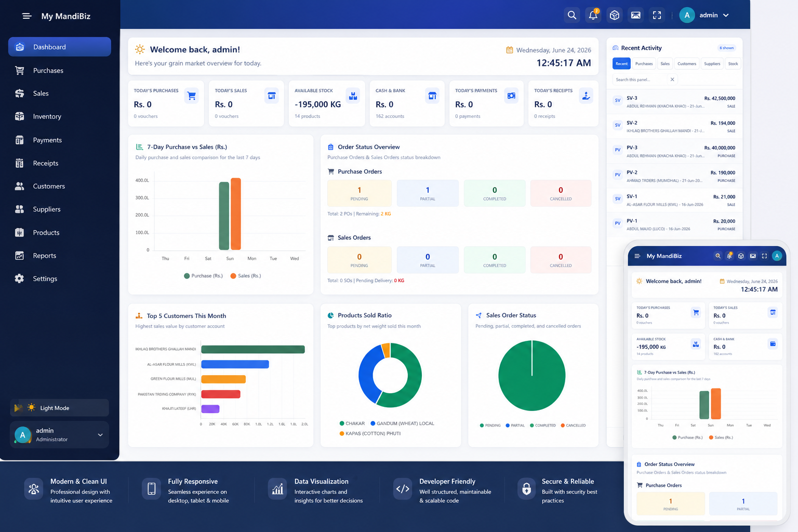Image resolution: width=798 pixels, height=532 pixels.
Task: Open SV-3 Abdul Rehman activity entry
Action: [674, 102]
